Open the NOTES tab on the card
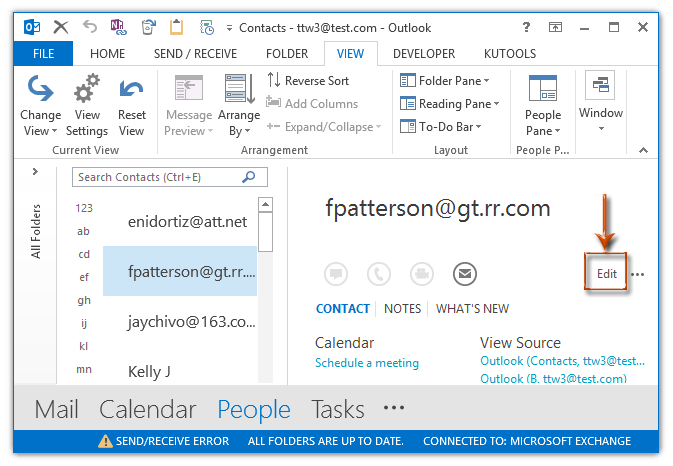 click(402, 309)
